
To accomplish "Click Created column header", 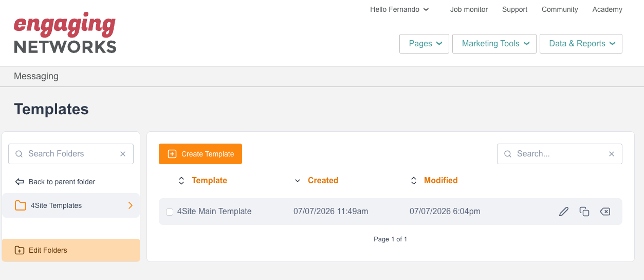I will tap(323, 181).
